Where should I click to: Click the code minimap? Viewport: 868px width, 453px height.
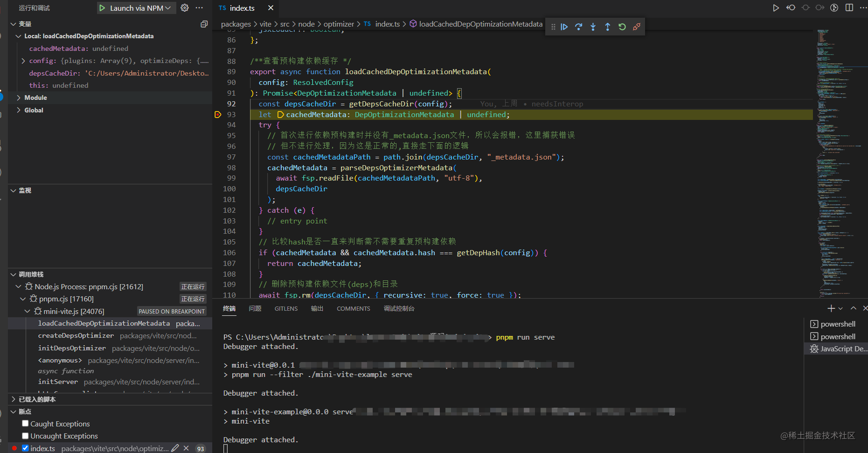point(840,163)
